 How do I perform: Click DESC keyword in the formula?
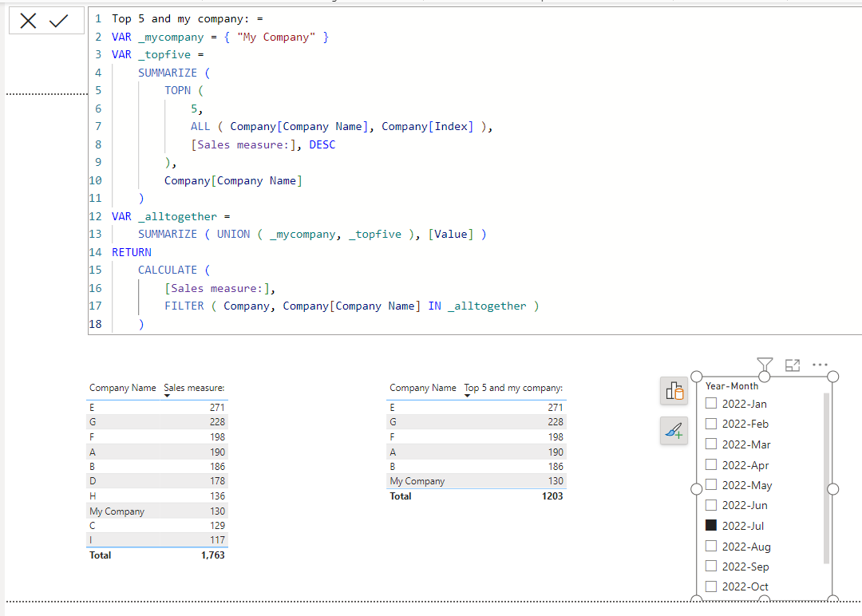coord(322,144)
